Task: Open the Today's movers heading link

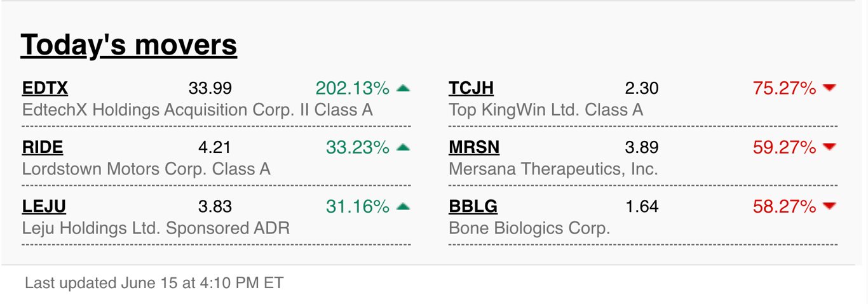Action: coord(129,45)
